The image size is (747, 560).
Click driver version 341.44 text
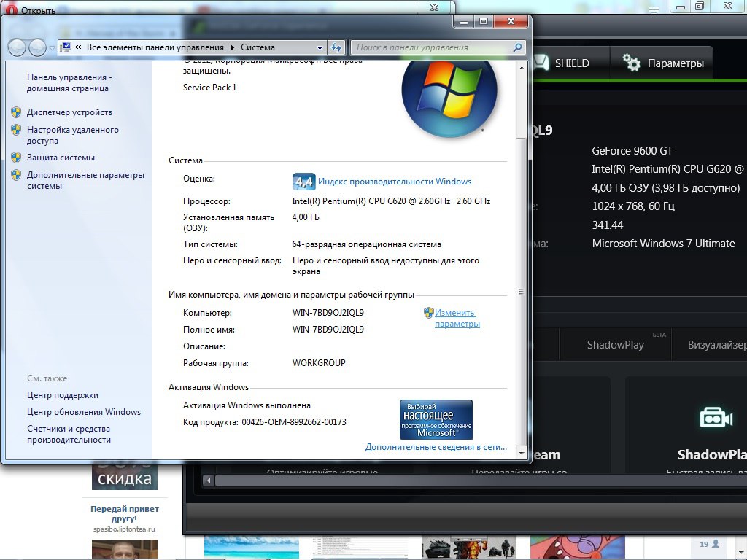(608, 225)
